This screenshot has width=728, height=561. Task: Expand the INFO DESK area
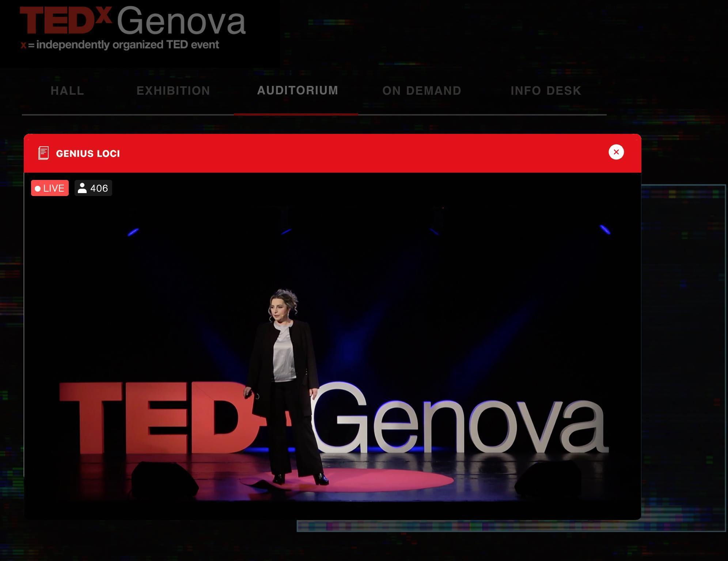click(x=546, y=90)
